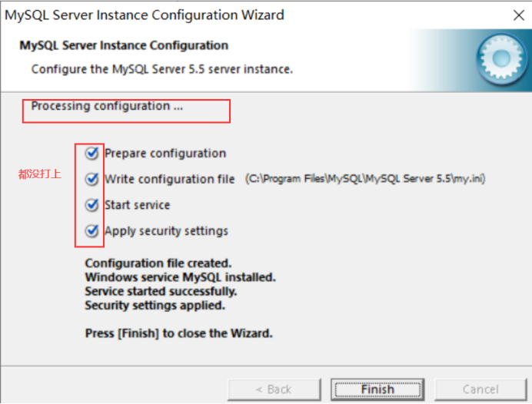Click the Processing configuration status text
The image size is (532, 404).
pyautogui.click(x=107, y=106)
